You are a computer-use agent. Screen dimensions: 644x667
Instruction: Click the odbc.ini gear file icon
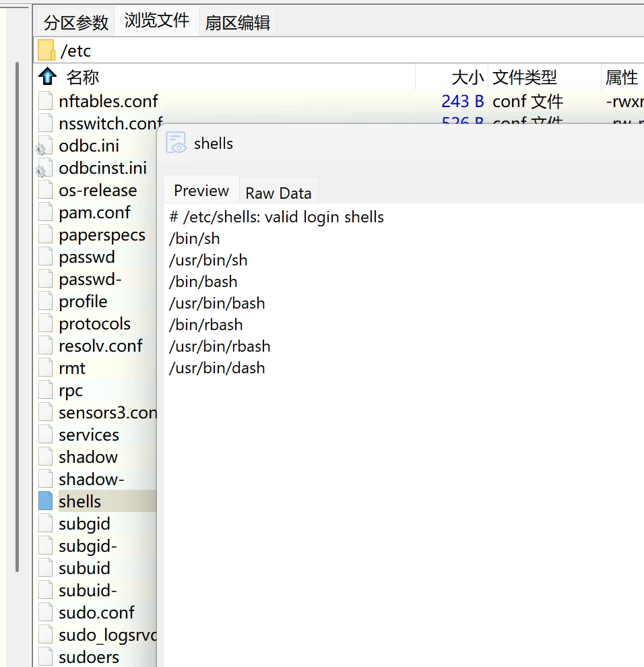[43, 146]
